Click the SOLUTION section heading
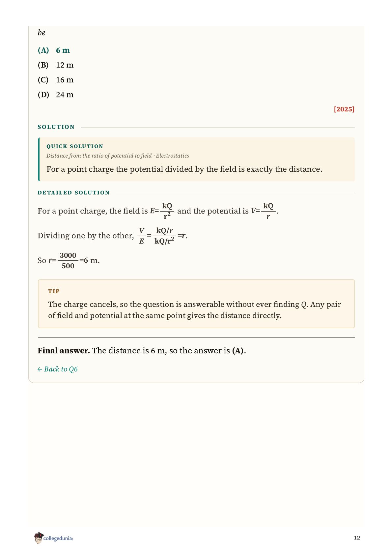Screen dimensions: 392x555 [x=56, y=127]
